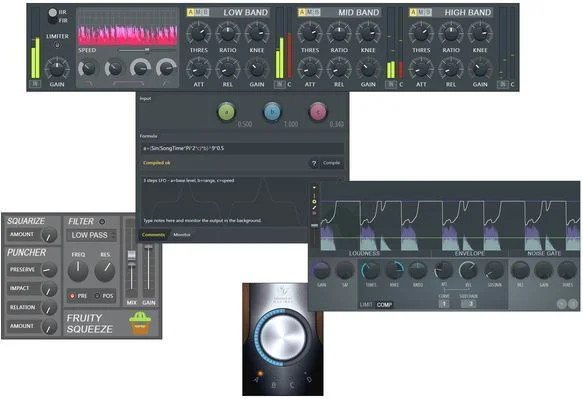Screen dimensions: 583x399
Task: Select the LIMIT mode tab
Action: point(366,305)
